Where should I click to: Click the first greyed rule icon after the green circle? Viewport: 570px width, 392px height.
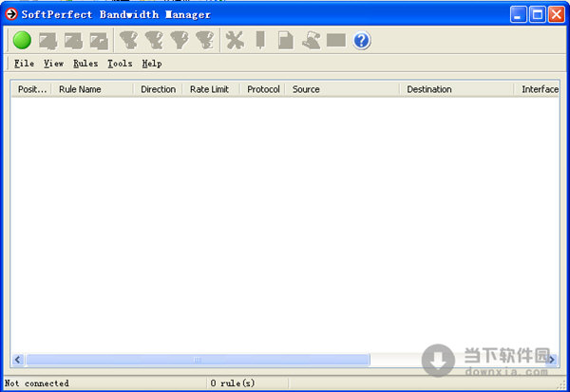coord(48,41)
